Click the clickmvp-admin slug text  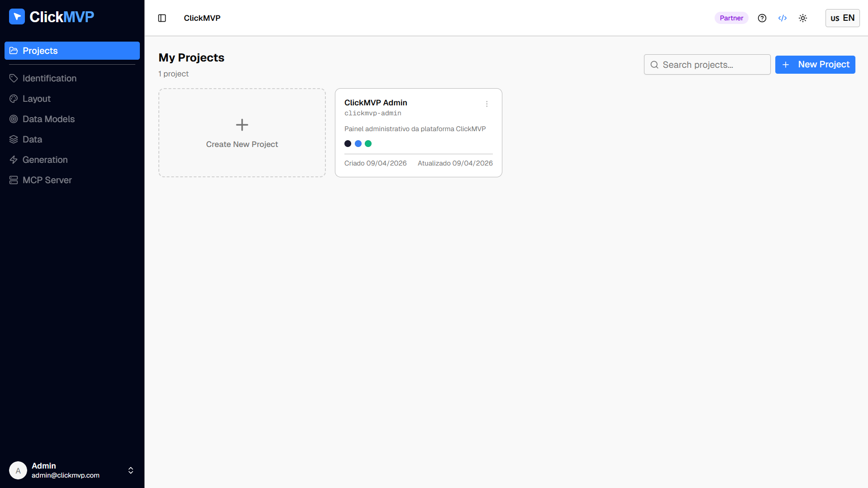coord(373,113)
